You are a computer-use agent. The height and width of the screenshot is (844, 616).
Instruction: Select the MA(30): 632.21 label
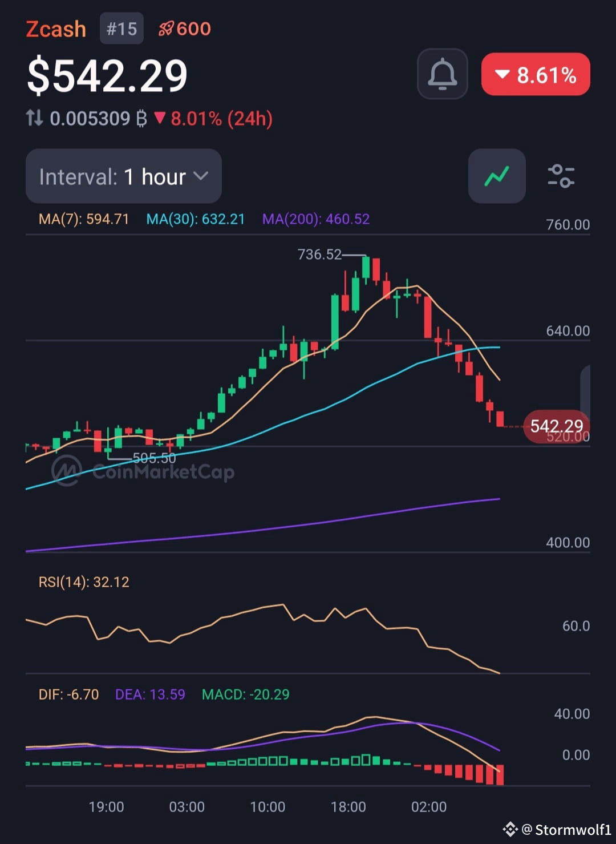tap(195, 219)
